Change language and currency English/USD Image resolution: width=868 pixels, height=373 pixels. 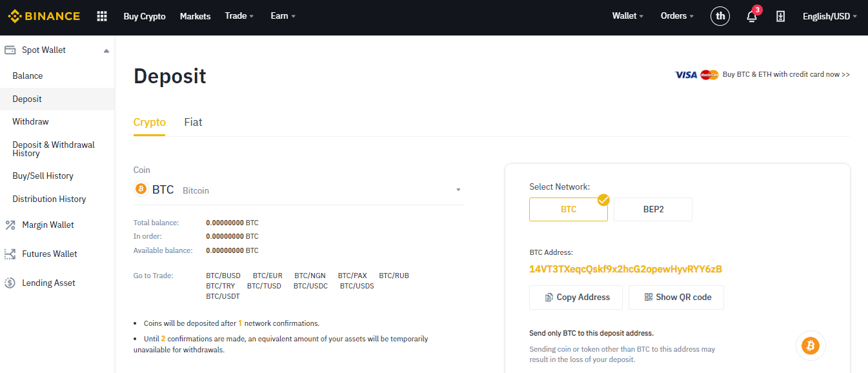click(830, 16)
